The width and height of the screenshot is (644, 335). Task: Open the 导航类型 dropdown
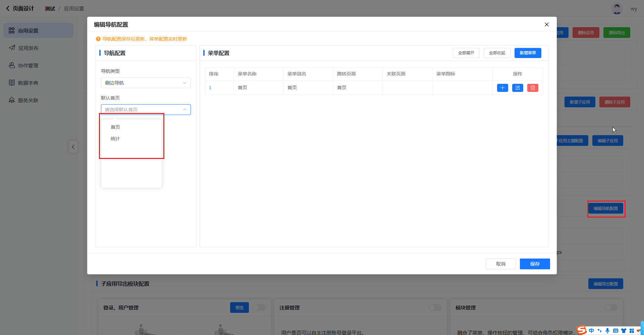tap(146, 83)
